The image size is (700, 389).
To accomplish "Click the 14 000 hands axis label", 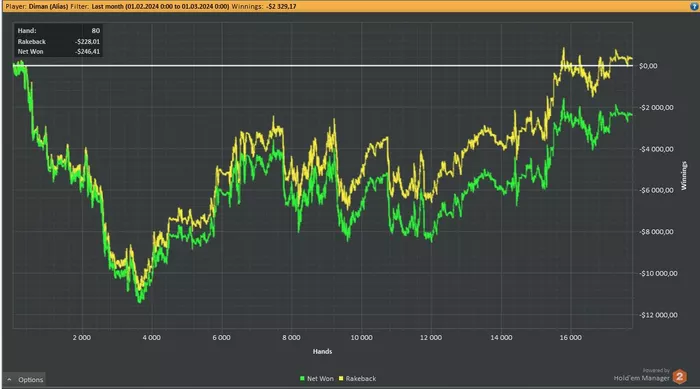I will [x=501, y=338].
